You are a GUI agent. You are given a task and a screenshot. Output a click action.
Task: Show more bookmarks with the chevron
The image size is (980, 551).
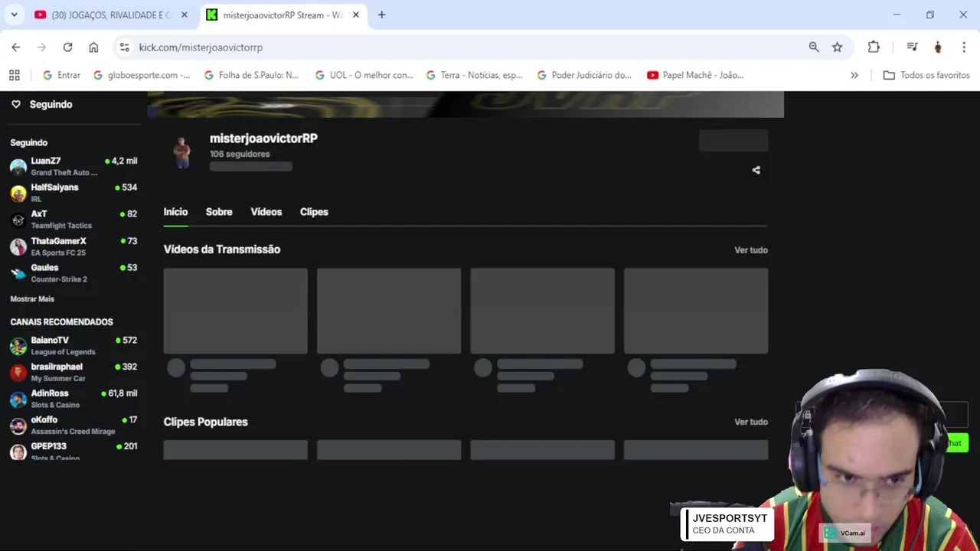[x=854, y=75]
